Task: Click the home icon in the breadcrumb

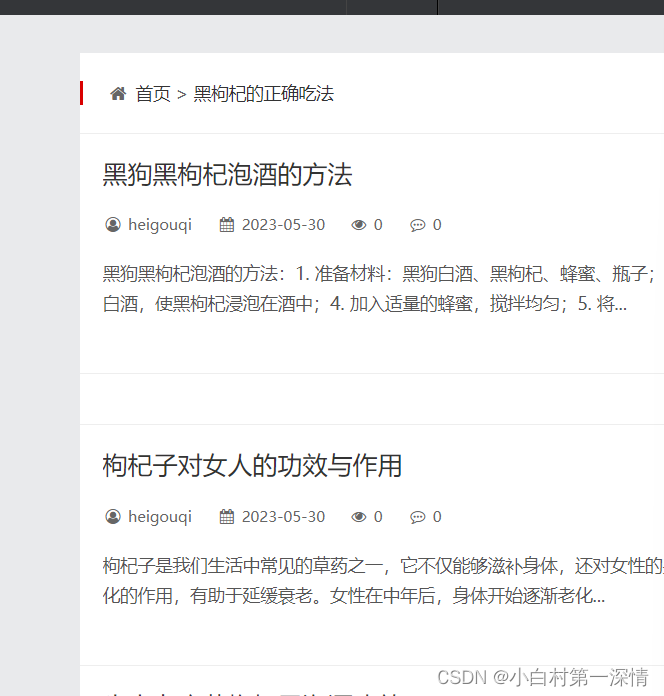Action: point(118,94)
